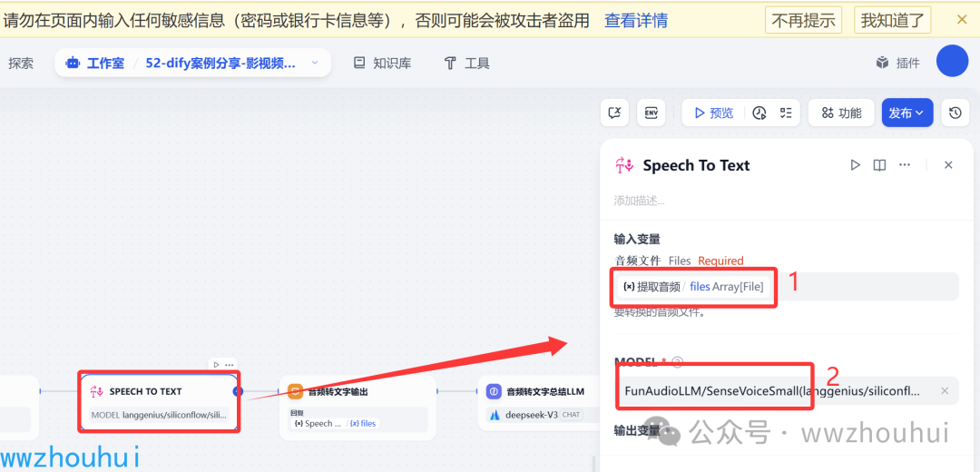980x472 pixels.
Task: Click the Speech To Text panel icon
Action: [624, 166]
